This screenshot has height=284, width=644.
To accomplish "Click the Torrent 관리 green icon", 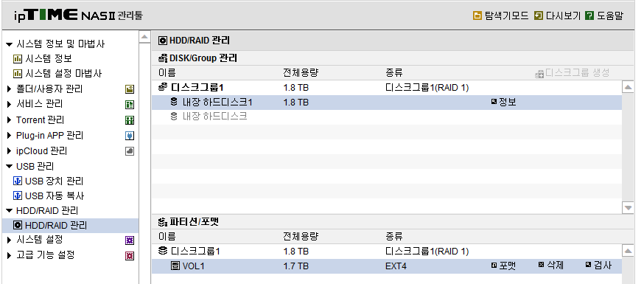I will click(130, 120).
